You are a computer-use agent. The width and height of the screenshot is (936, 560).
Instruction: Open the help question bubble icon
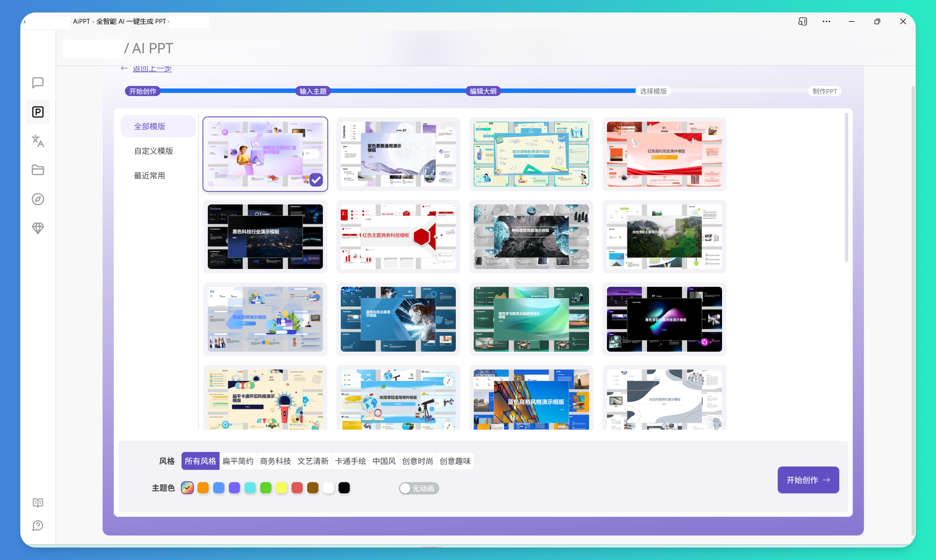(38, 526)
